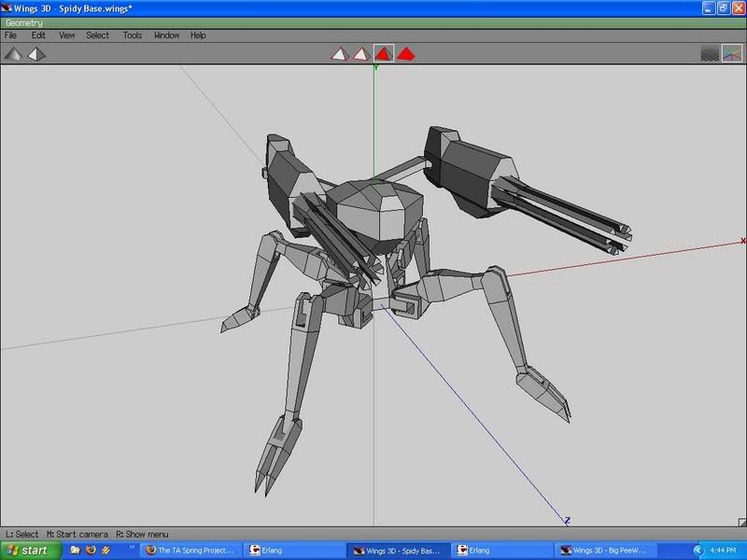Expand hidden system tray icons arrow
747x560 pixels.
(x=698, y=551)
